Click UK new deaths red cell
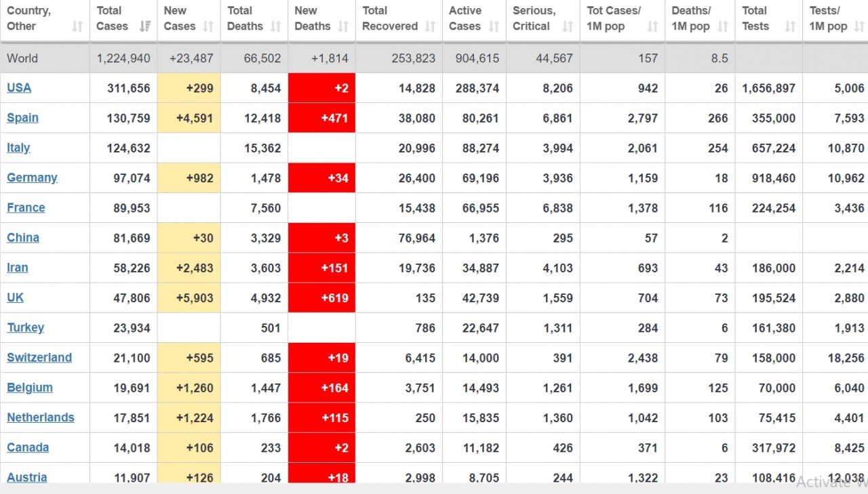 321,297
